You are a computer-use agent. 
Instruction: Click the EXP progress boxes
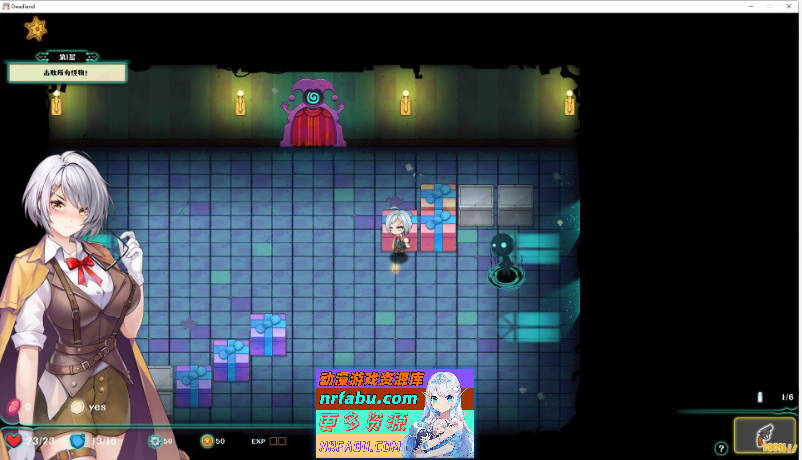tap(277, 440)
